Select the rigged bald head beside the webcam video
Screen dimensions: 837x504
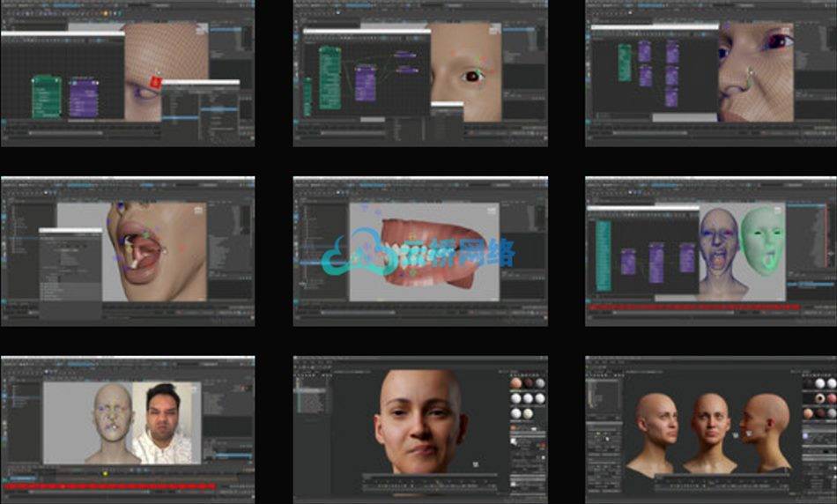point(113,422)
